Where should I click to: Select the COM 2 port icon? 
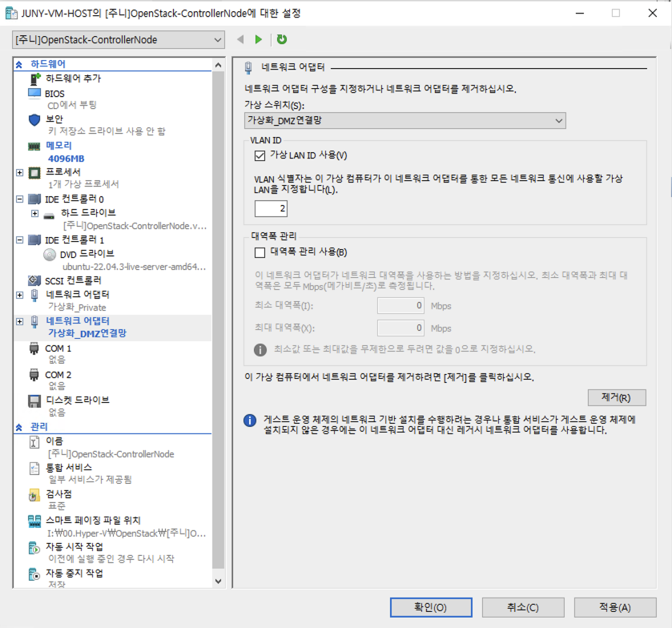tap(34, 375)
